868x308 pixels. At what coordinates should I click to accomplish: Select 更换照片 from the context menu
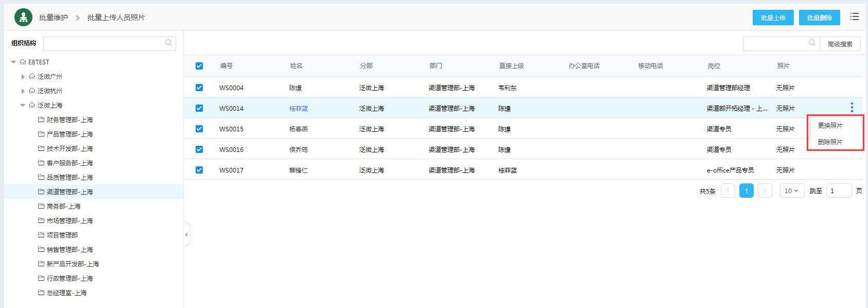(830, 126)
